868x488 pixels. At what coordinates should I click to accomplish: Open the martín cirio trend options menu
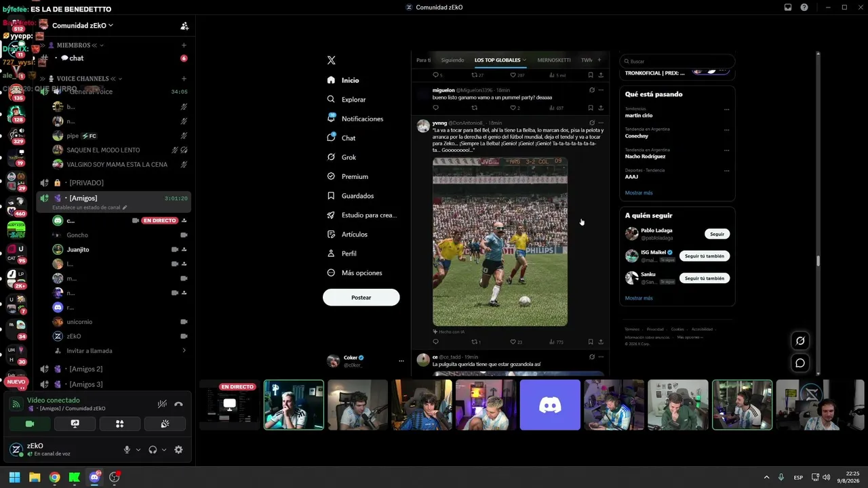click(x=726, y=109)
